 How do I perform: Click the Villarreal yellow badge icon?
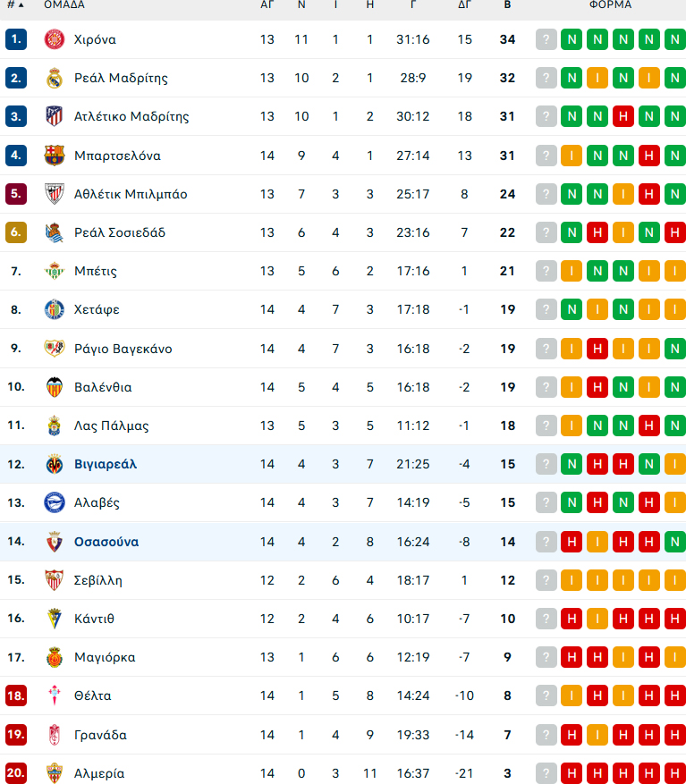coord(54,464)
